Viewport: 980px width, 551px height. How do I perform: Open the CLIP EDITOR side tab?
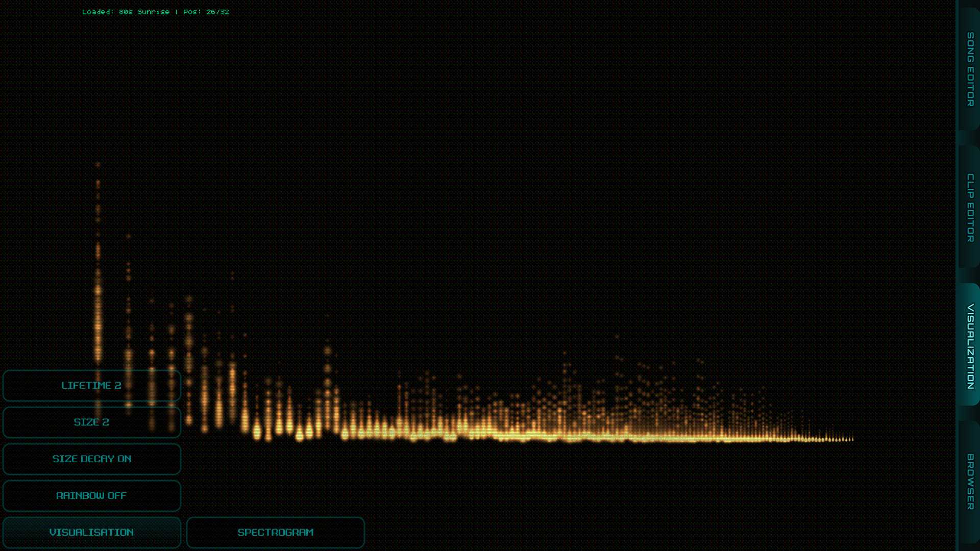pyautogui.click(x=970, y=208)
